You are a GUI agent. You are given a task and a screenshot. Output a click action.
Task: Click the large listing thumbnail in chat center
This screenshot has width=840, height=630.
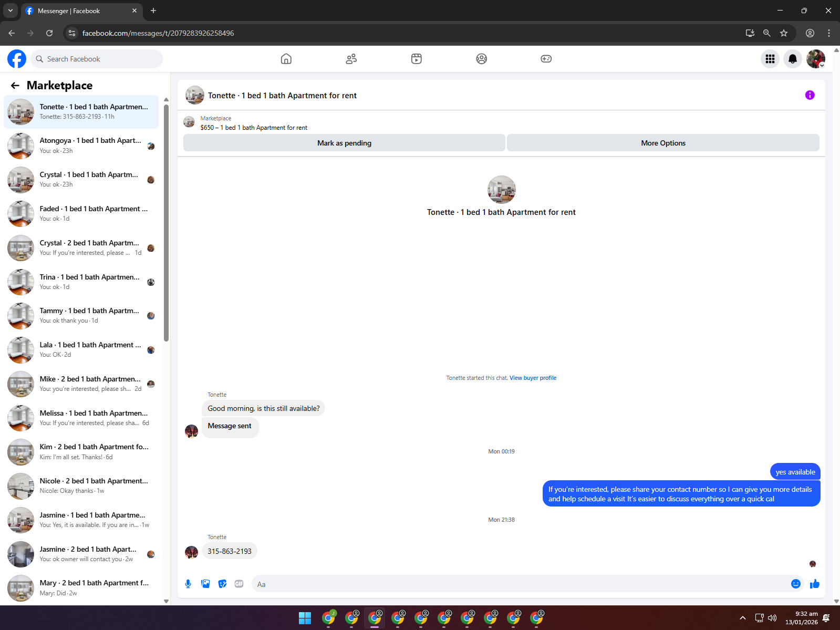(x=502, y=190)
